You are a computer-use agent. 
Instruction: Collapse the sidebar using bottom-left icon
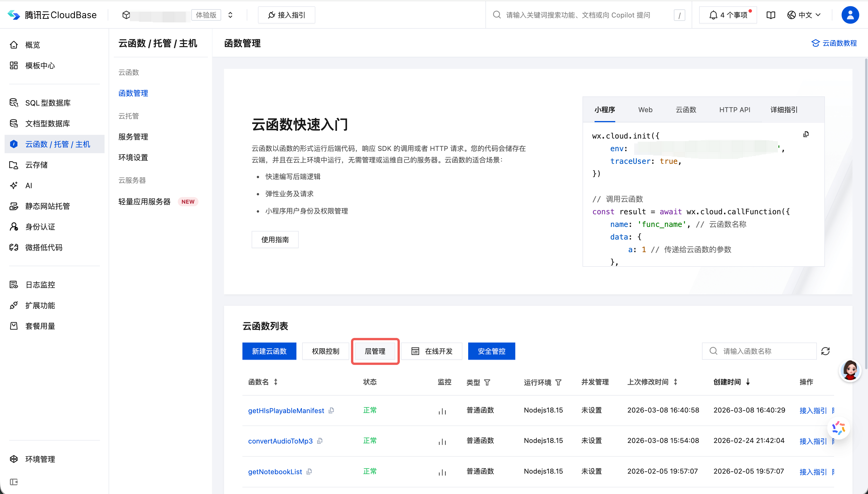[x=13, y=482]
